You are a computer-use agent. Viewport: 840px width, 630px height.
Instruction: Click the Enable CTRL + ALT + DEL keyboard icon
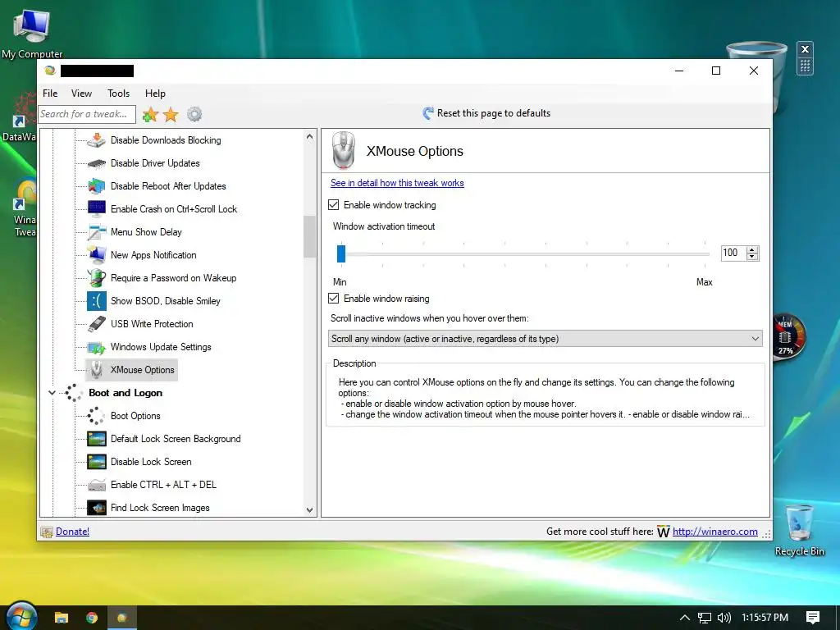click(97, 485)
